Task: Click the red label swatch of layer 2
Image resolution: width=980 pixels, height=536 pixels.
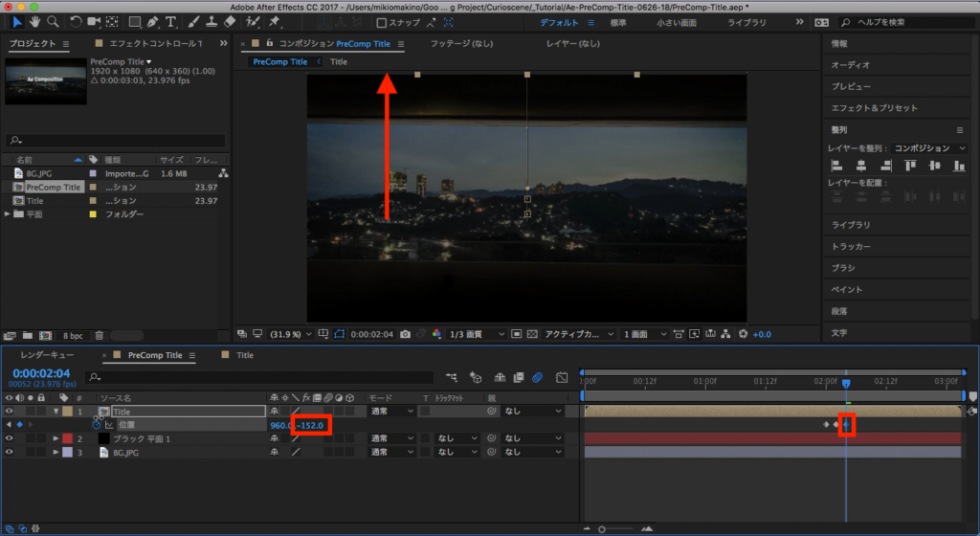Action: point(68,438)
